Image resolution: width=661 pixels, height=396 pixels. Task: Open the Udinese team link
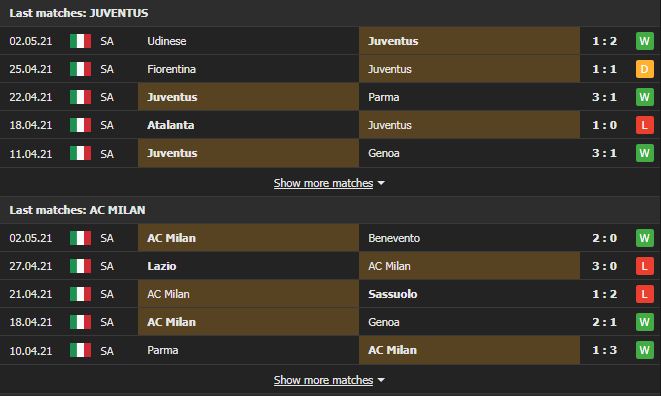click(x=167, y=41)
